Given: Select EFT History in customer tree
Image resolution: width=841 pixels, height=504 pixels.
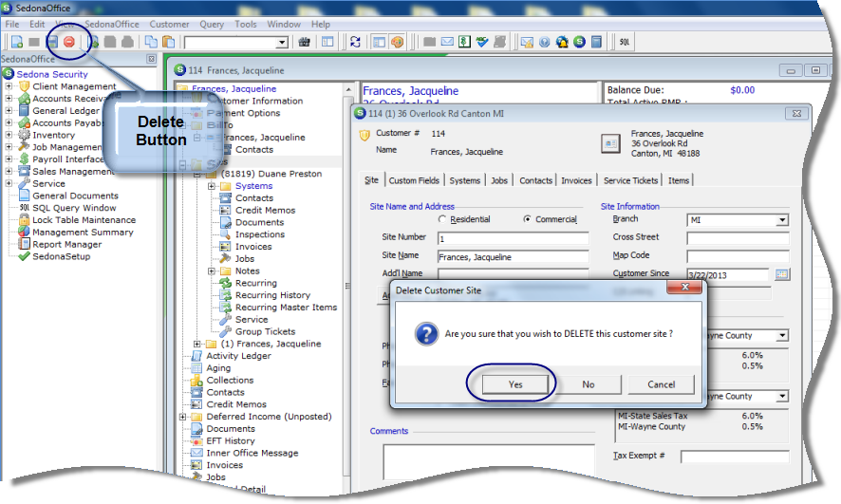Looking at the screenshot, I should pos(231,440).
